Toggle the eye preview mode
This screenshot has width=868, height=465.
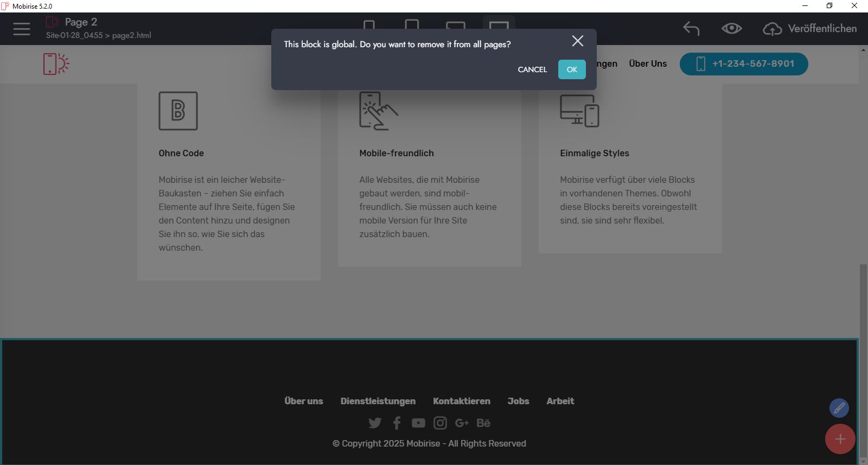coord(731,28)
